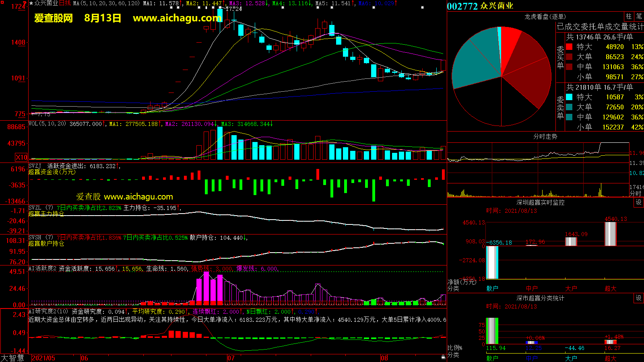Open the MA(5,10,20,30,60,120) indicator parameters

coord(106,3)
